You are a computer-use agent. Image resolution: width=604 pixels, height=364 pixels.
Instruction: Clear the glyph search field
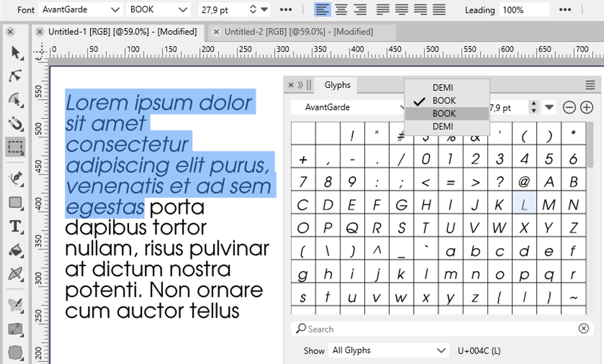[583, 328]
